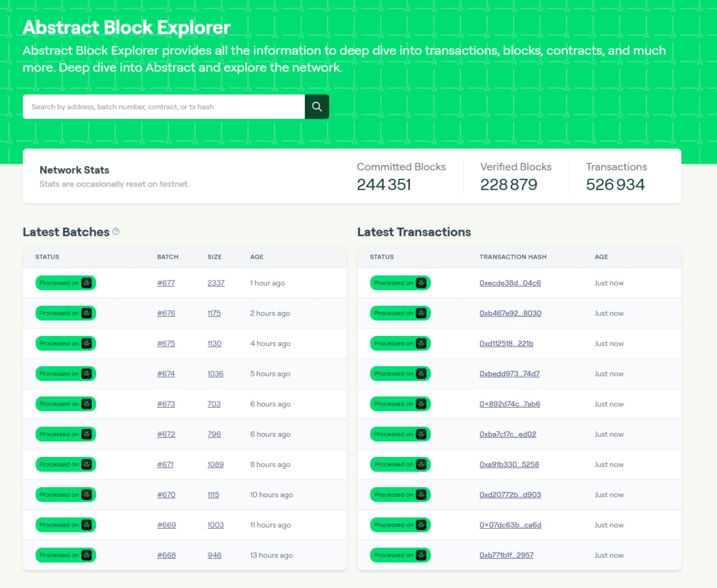Click the Abstract icon in batch #672 status
Screen dimensions: 717x588
[x=87, y=434]
